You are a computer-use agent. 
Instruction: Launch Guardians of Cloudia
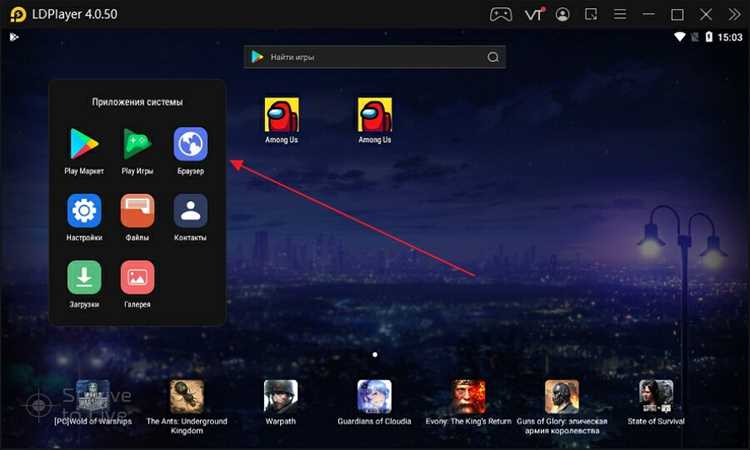coord(375,397)
